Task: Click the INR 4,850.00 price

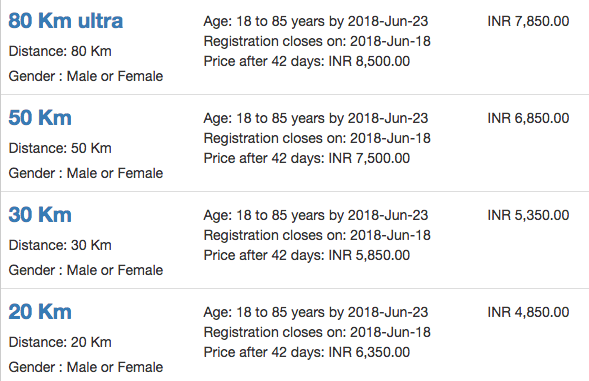Action: pyautogui.click(x=528, y=312)
